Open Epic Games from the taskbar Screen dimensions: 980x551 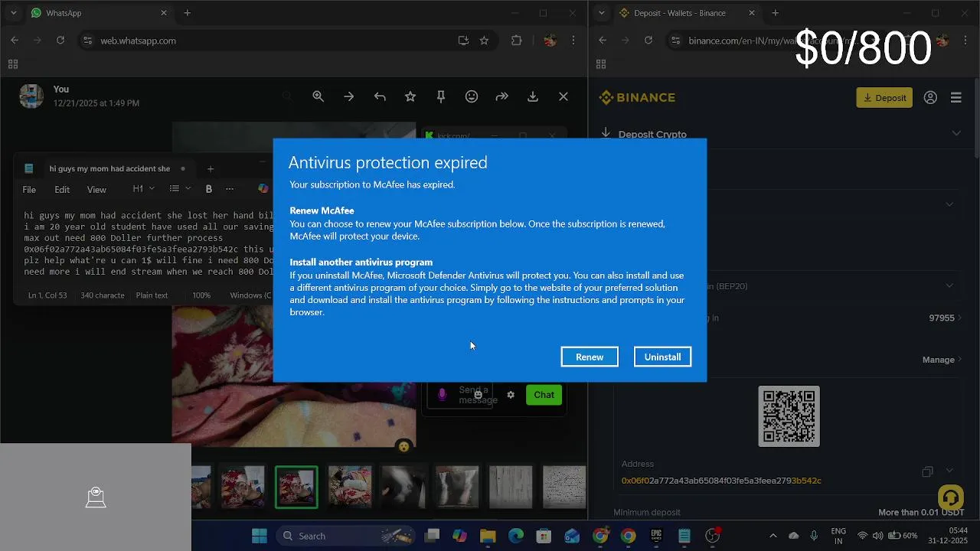click(x=656, y=536)
